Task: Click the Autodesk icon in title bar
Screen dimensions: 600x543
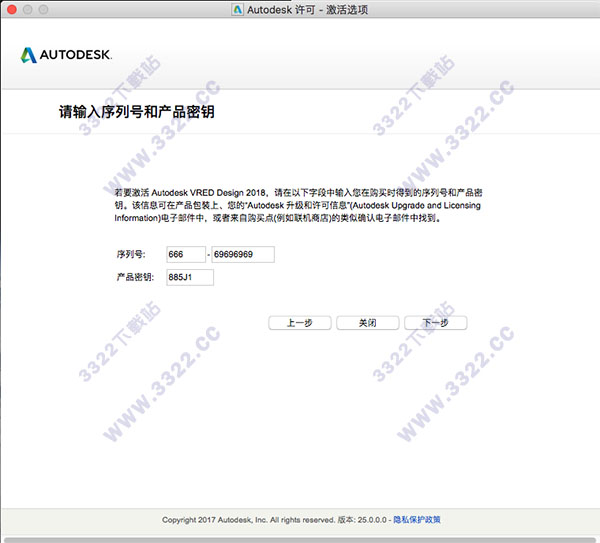Action: pyautogui.click(x=238, y=10)
